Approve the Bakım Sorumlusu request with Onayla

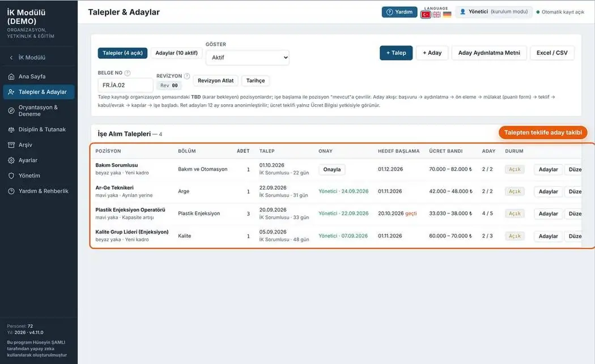(x=332, y=169)
